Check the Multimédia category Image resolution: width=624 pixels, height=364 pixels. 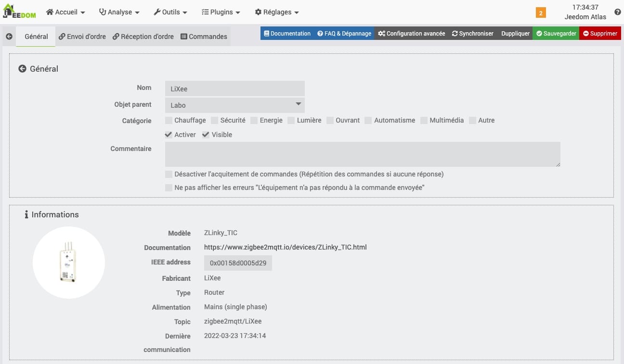[424, 120]
